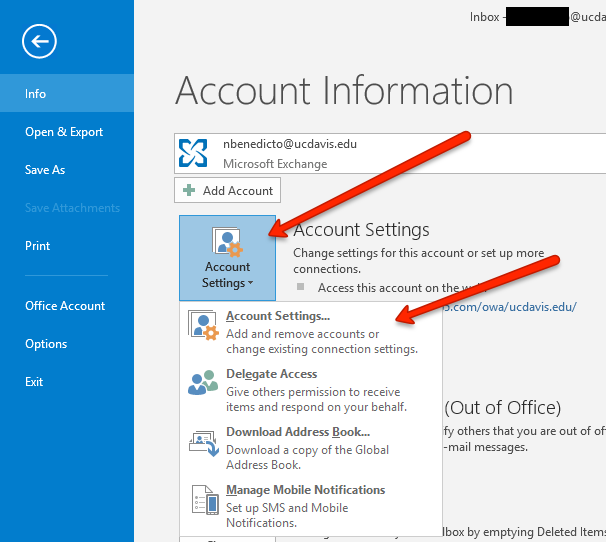This screenshot has height=542, width=606.
Task: Follow the owa/ucdavis.edu web access link
Action: (510, 307)
